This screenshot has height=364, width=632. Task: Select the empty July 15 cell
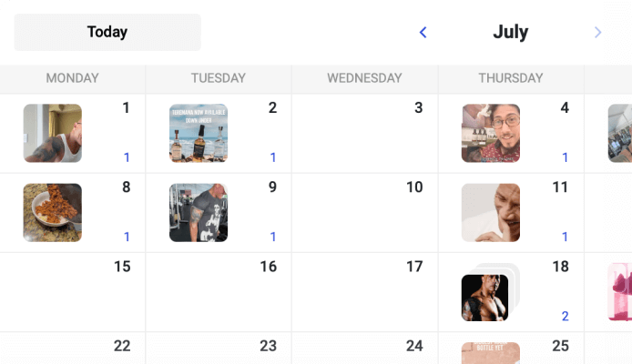73,296
